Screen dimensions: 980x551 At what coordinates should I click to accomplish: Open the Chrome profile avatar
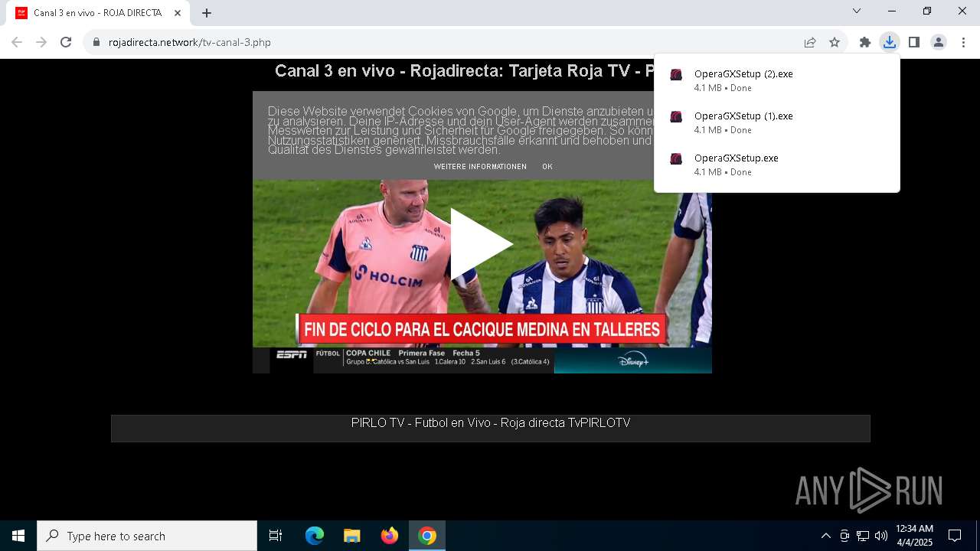(939, 42)
